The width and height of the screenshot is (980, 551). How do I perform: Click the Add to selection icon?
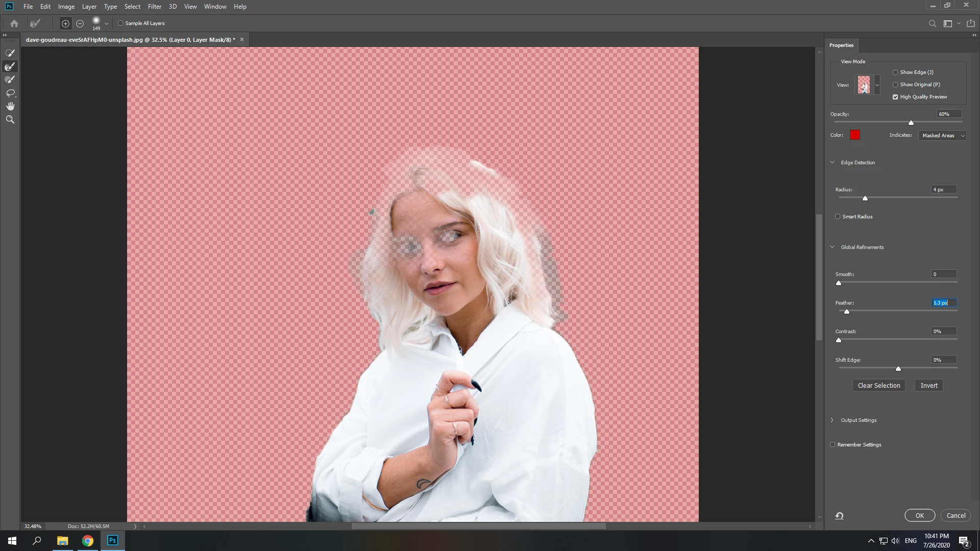pyautogui.click(x=65, y=23)
